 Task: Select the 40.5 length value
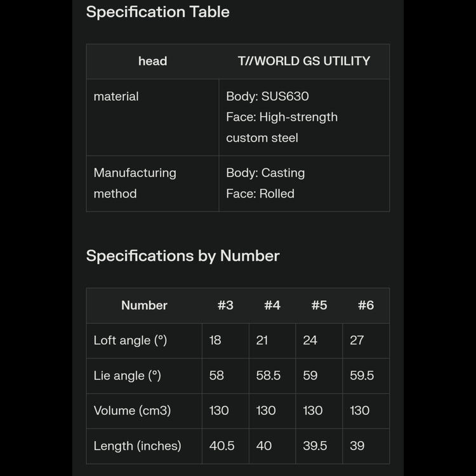click(x=221, y=446)
